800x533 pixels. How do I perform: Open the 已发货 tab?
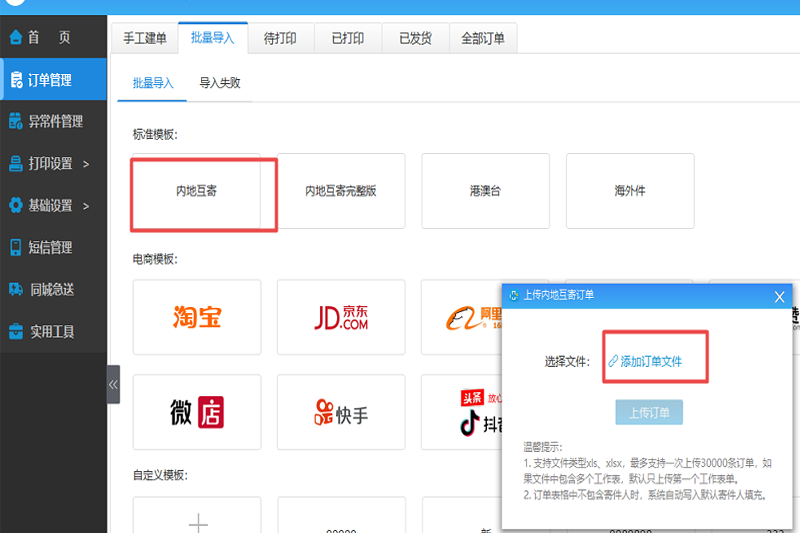415,38
